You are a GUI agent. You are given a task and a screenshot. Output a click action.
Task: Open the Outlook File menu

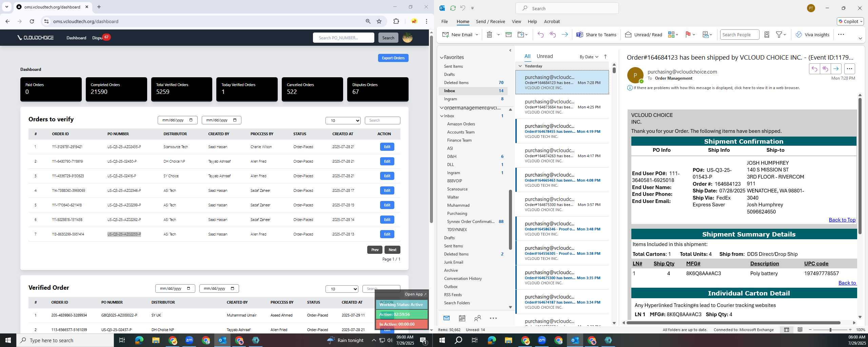[x=444, y=21]
